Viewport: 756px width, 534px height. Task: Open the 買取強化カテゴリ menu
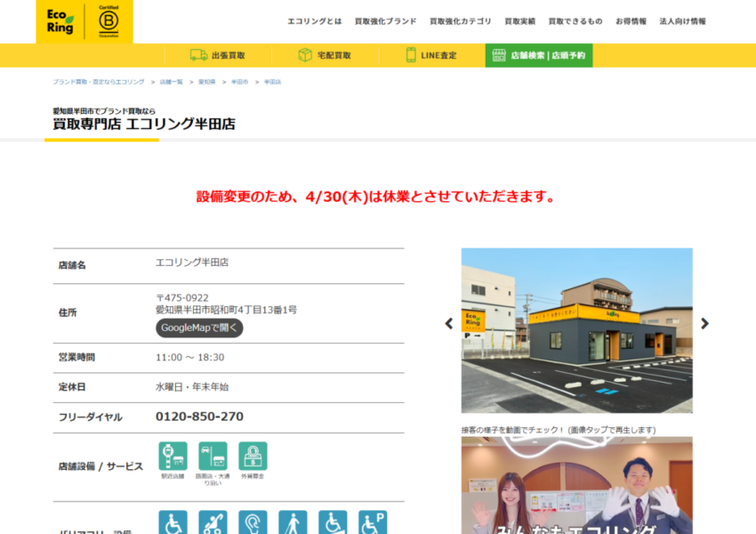point(461,21)
